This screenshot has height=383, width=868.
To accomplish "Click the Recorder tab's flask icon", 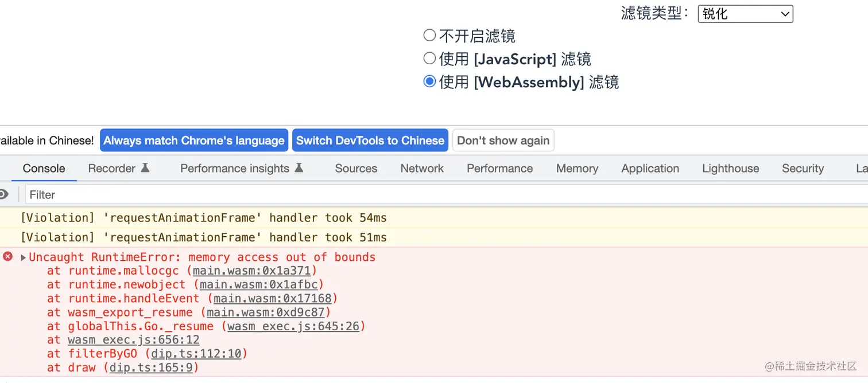I will click(x=145, y=168).
